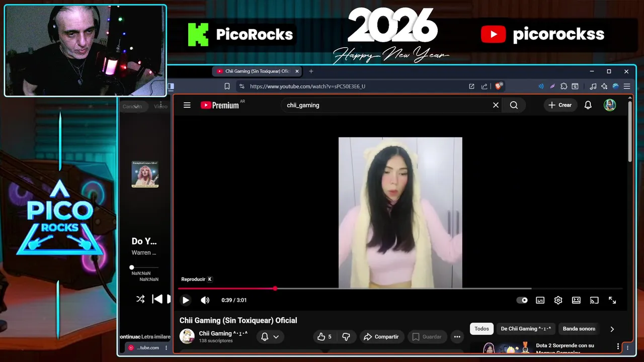Bookmark this page in the browser
The width and height of the screenshot is (644, 362).
227,86
